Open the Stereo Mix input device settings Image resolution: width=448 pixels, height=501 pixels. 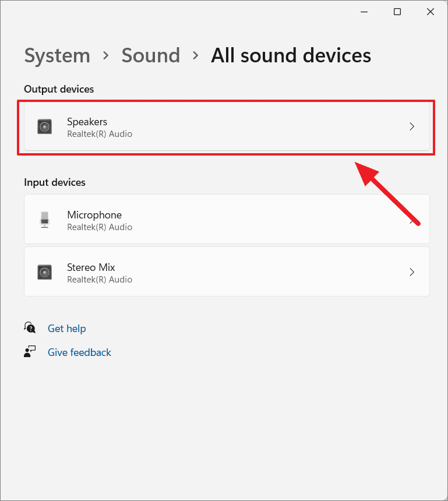point(226,272)
